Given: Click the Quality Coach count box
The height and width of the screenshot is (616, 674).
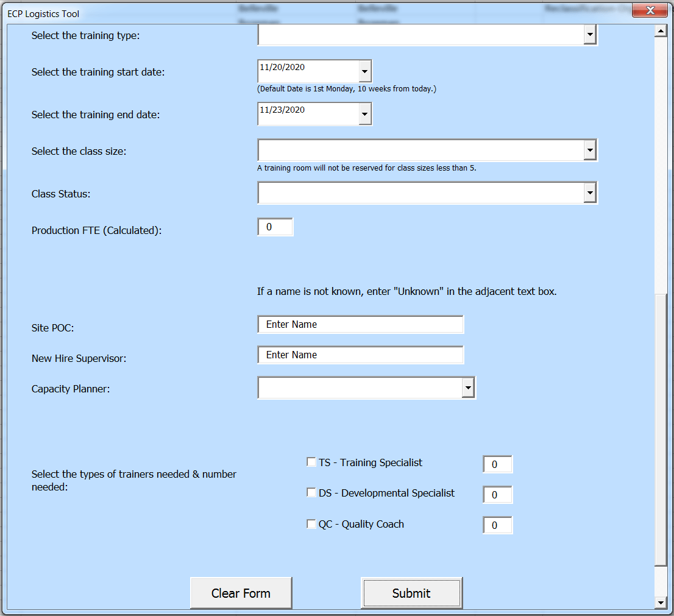Looking at the screenshot, I should click(497, 525).
